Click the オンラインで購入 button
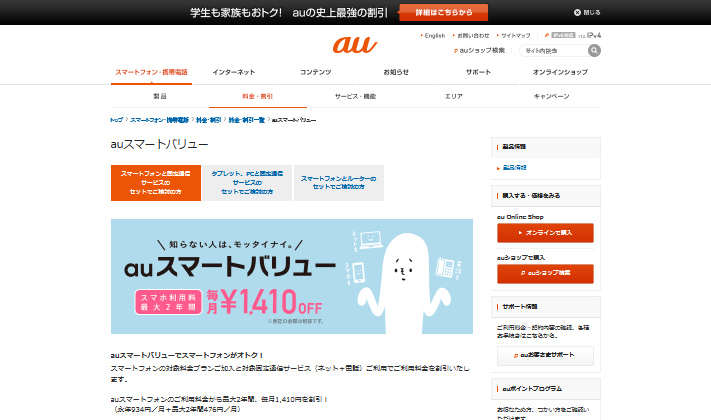711x420 pixels. click(545, 233)
